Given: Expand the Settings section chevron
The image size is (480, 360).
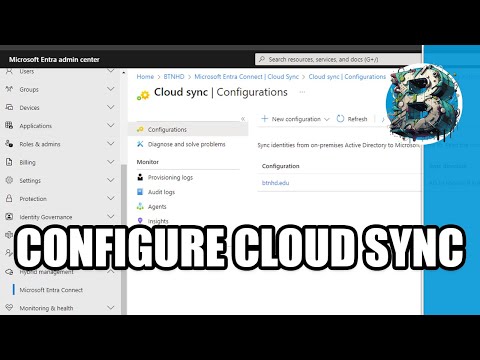Looking at the screenshot, I should pyautogui.click(x=111, y=180).
